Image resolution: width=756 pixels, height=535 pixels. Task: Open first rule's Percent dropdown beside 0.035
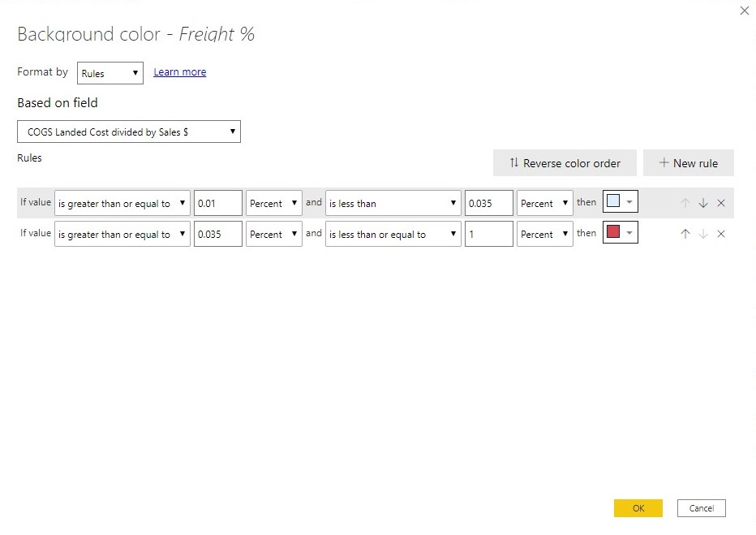coord(545,203)
